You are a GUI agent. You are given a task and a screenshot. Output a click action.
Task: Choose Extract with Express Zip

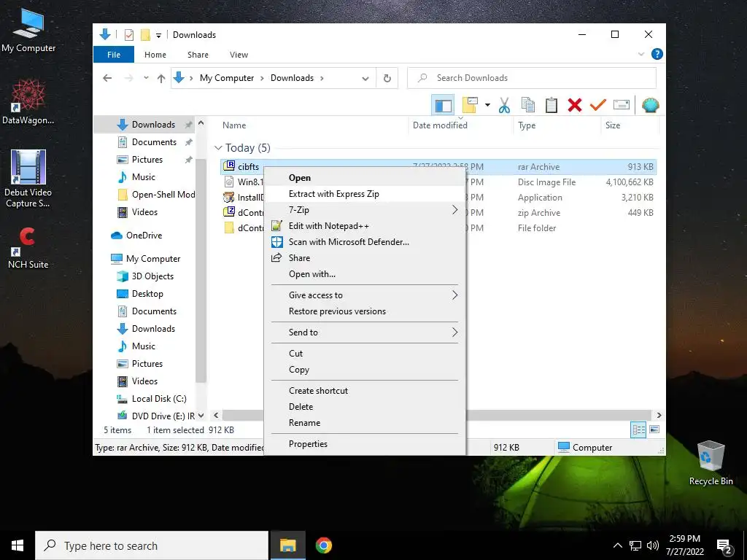(365, 194)
